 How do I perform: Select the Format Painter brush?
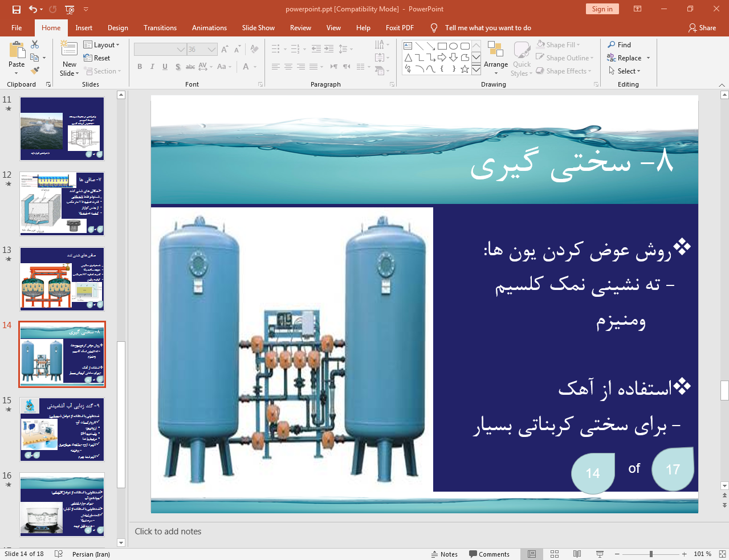(35, 71)
